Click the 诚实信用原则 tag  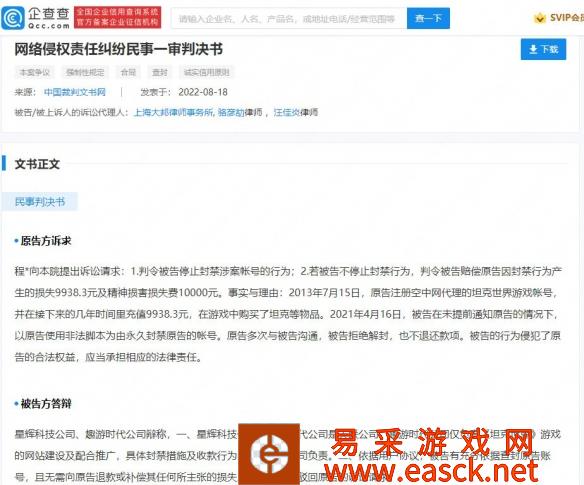207,72
